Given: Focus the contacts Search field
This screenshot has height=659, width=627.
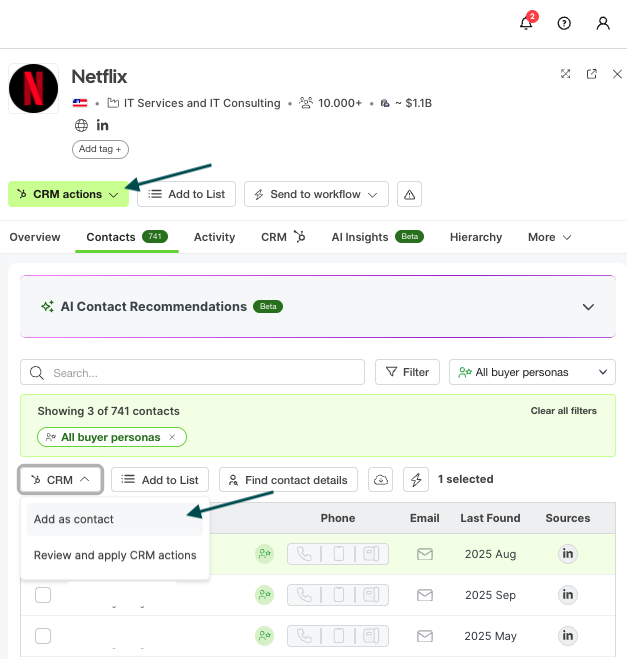Looking at the screenshot, I should click(x=192, y=372).
